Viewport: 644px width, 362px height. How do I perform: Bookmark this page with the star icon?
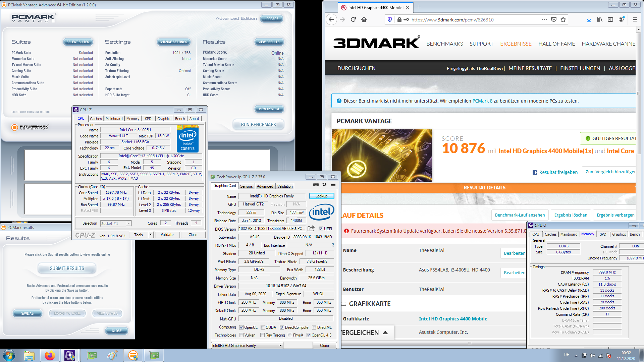click(563, 19)
